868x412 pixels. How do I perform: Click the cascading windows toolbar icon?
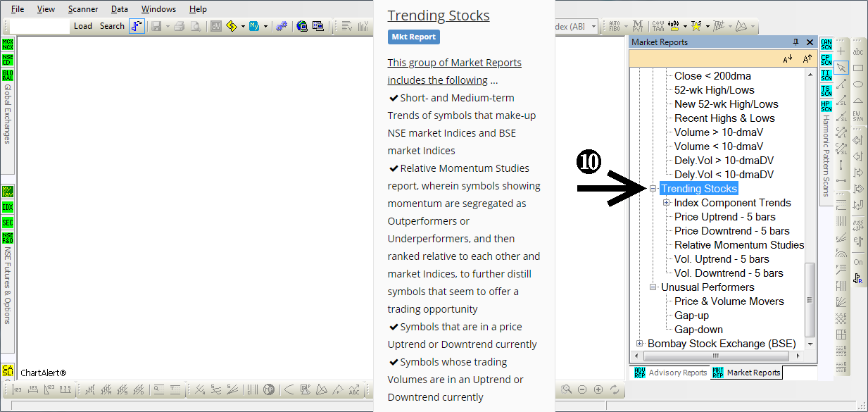(318, 26)
